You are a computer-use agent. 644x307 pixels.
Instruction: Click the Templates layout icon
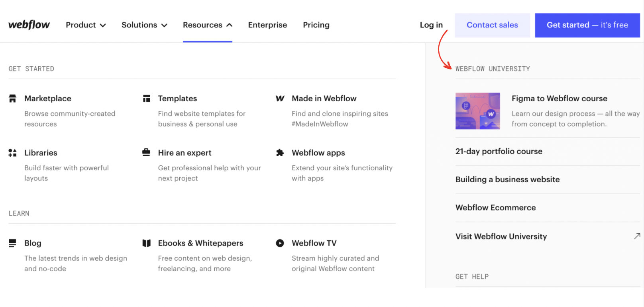tap(147, 98)
